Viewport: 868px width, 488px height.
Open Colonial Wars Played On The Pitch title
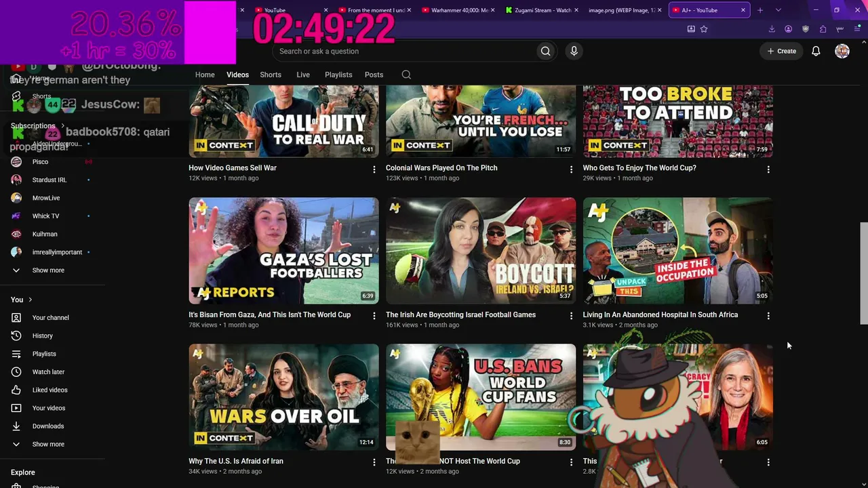tap(441, 168)
